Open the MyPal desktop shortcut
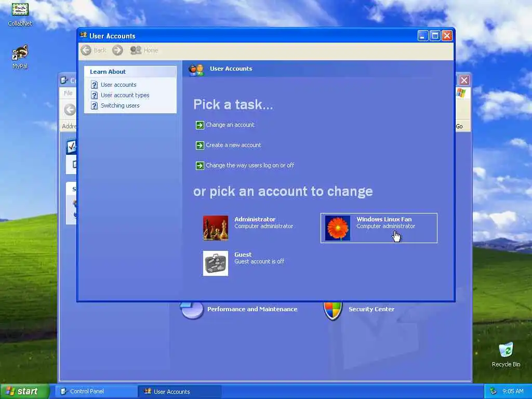 click(x=20, y=57)
